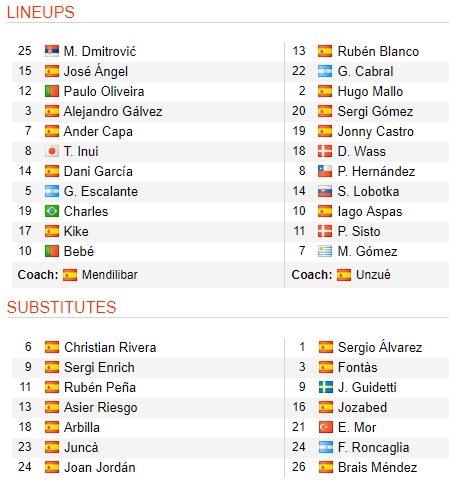Open Brais Méndez substitute link

pos(377,467)
